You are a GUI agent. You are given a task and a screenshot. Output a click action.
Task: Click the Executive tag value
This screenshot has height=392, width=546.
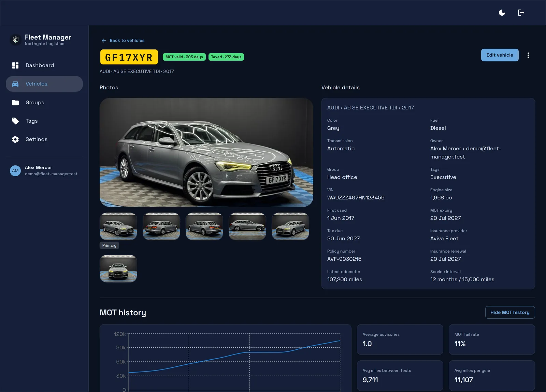[x=443, y=177]
